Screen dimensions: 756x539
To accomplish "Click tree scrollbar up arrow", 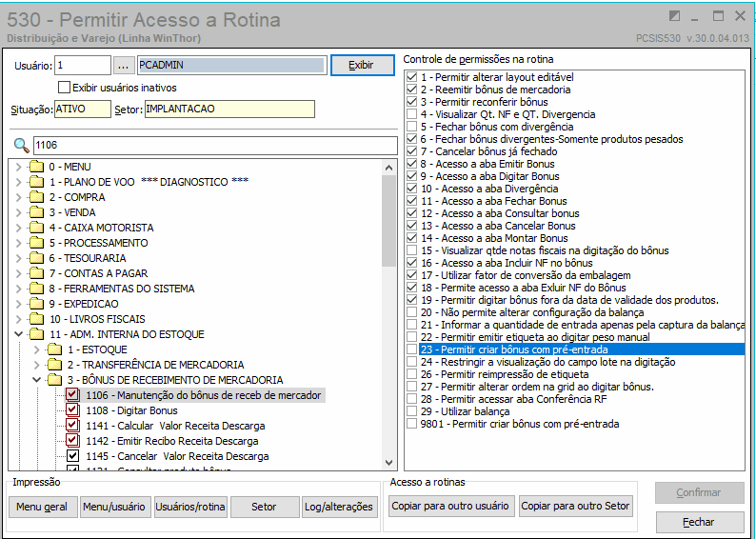I will point(389,168).
